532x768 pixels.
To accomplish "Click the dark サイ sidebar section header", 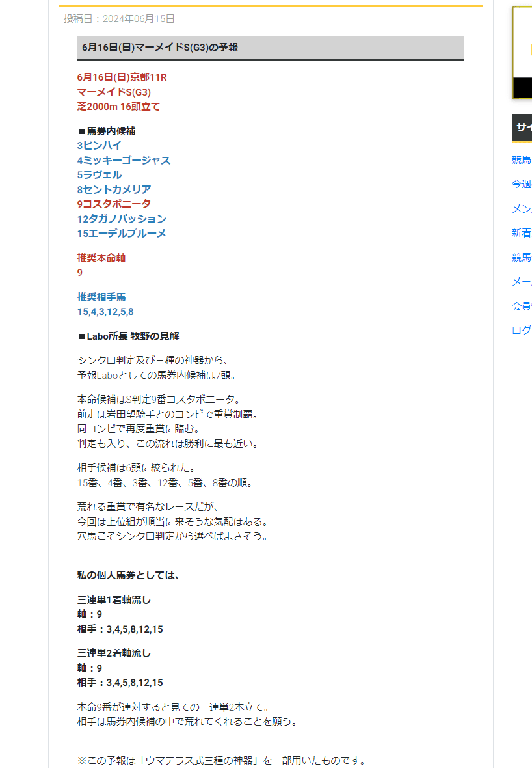I will 522,128.
